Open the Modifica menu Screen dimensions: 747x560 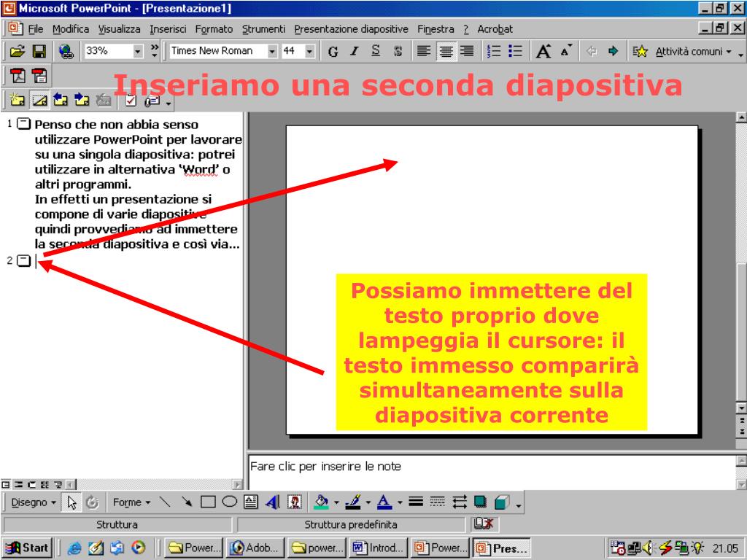[x=71, y=29]
